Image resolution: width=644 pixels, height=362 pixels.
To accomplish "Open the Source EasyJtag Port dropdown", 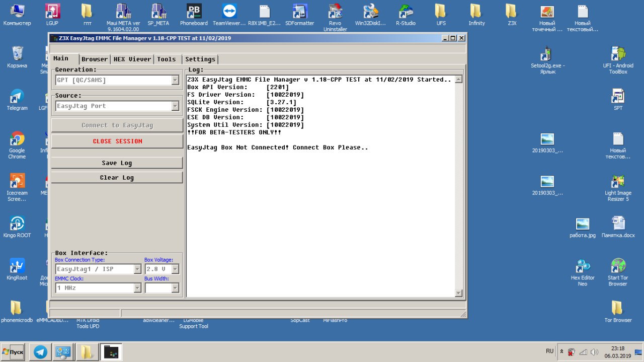I will coord(175,106).
